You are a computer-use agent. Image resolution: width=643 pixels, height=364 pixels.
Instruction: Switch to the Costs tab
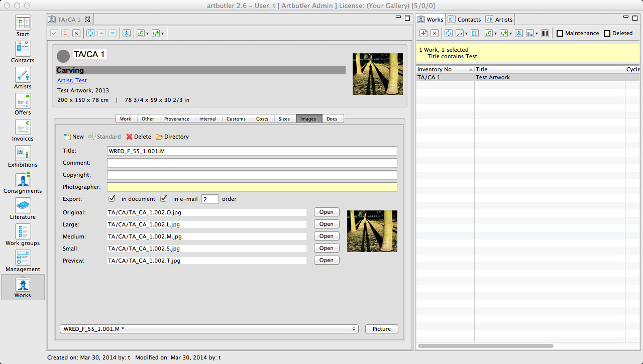click(x=262, y=119)
